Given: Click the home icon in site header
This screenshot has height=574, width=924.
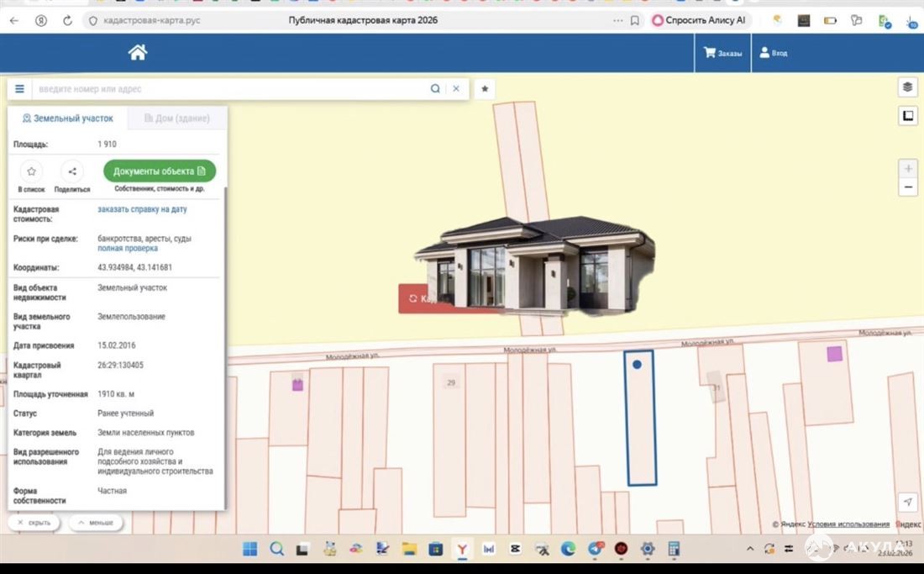Looking at the screenshot, I should coord(138,53).
